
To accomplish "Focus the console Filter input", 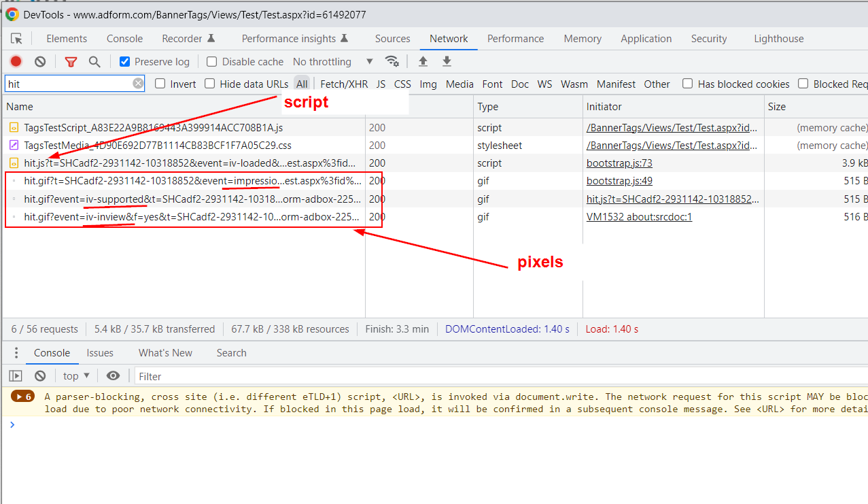I will [500, 376].
